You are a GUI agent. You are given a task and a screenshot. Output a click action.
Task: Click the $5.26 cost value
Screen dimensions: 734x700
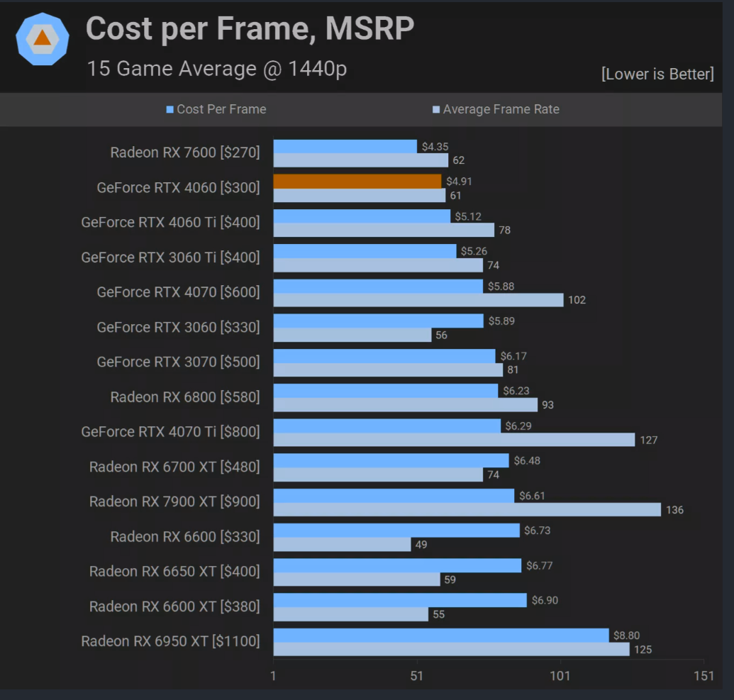click(x=474, y=251)
